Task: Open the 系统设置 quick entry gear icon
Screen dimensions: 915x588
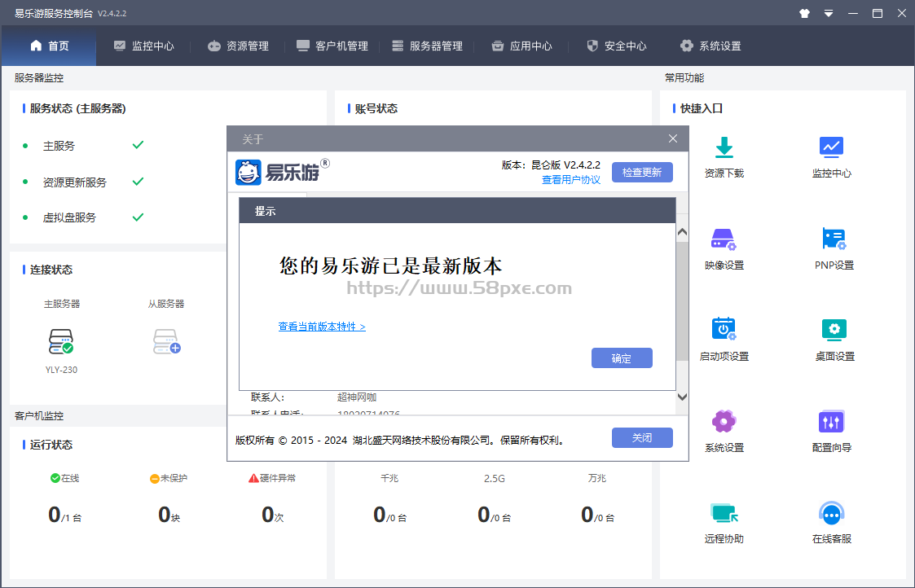Action: [724, 421]
